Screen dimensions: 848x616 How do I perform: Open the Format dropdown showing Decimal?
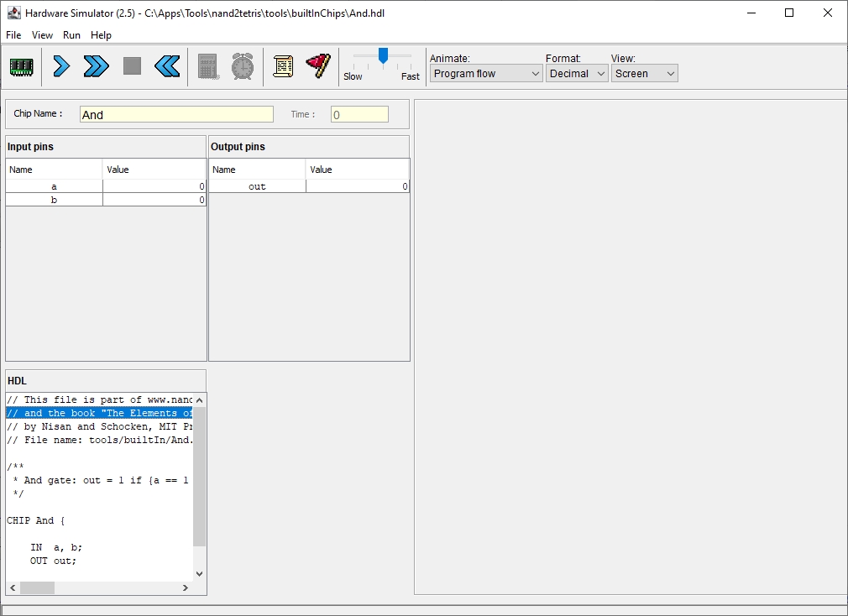click(577, 74)
